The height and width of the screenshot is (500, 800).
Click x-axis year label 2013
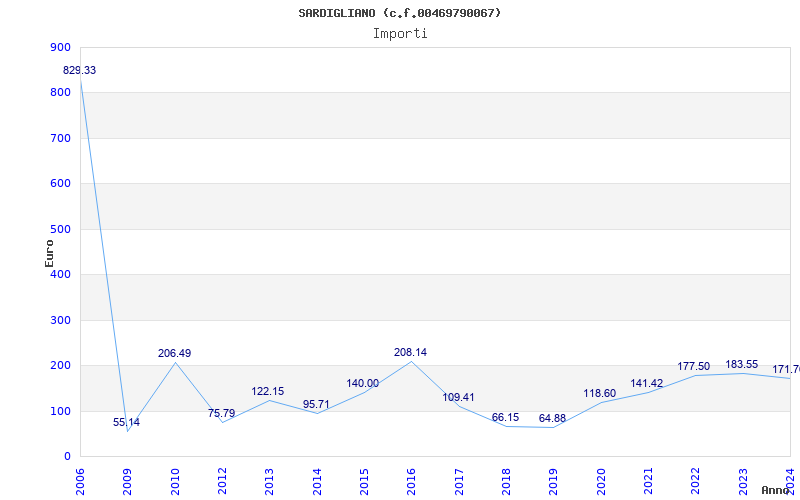tap(269, 481)
